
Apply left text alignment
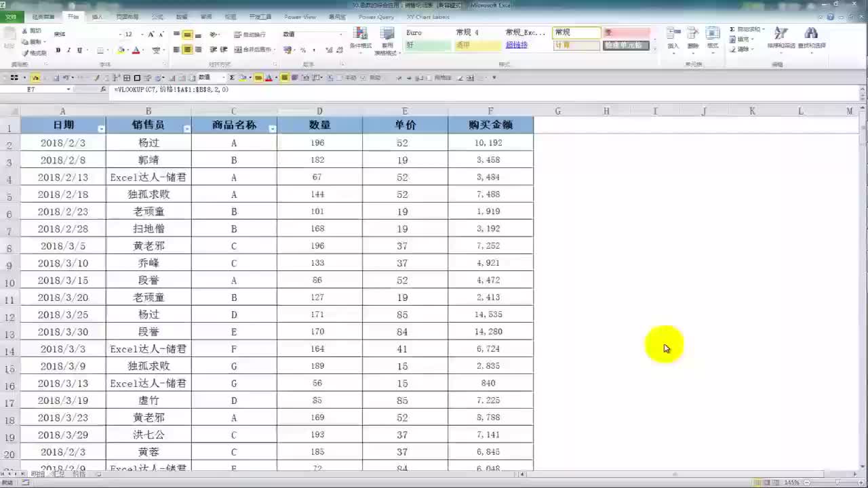177,49
